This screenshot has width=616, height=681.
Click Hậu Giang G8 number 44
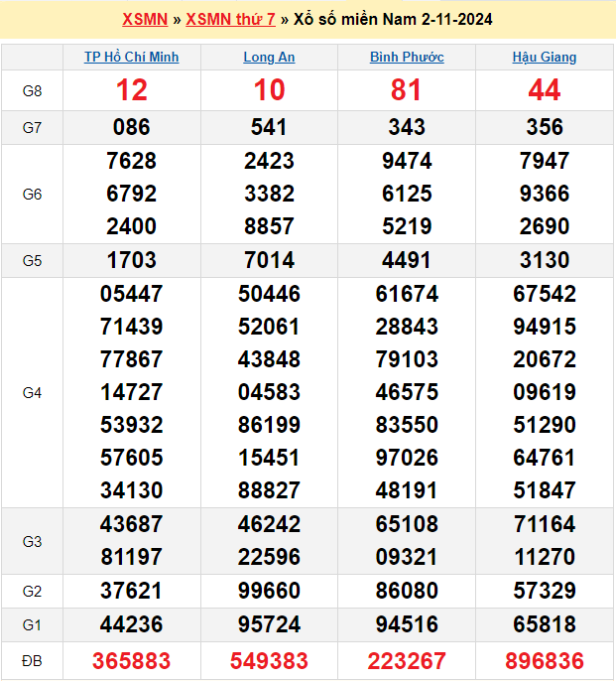point(545,91)
